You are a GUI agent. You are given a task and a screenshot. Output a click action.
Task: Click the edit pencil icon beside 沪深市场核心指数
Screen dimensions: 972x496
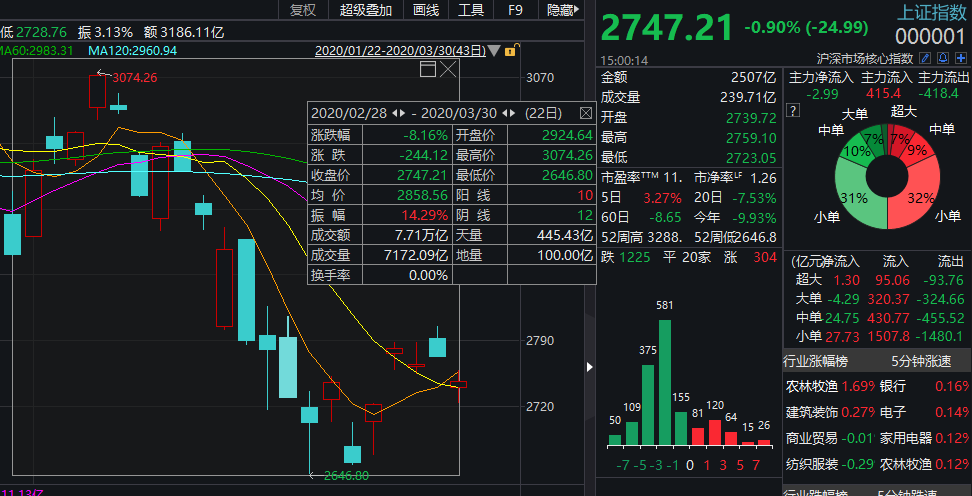[926, 60]
